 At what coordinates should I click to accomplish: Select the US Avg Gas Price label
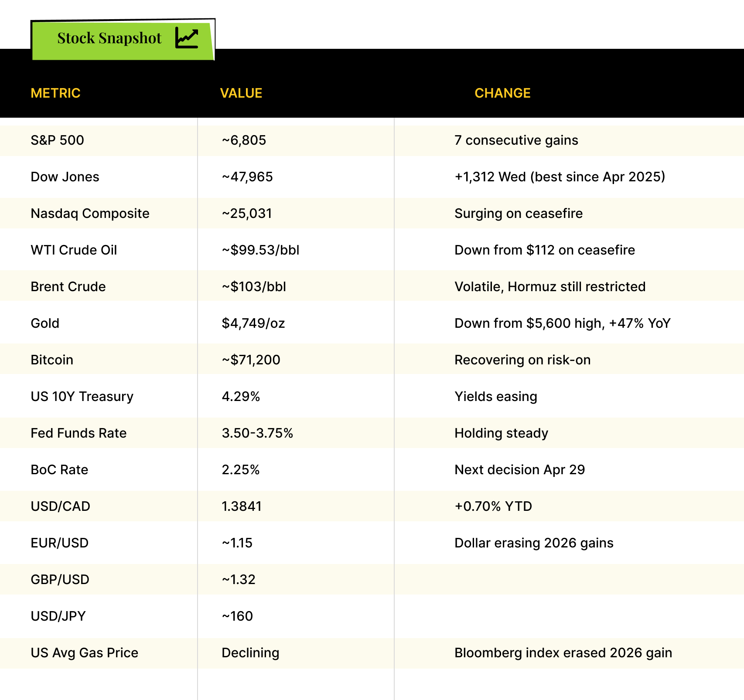[84, 653]
